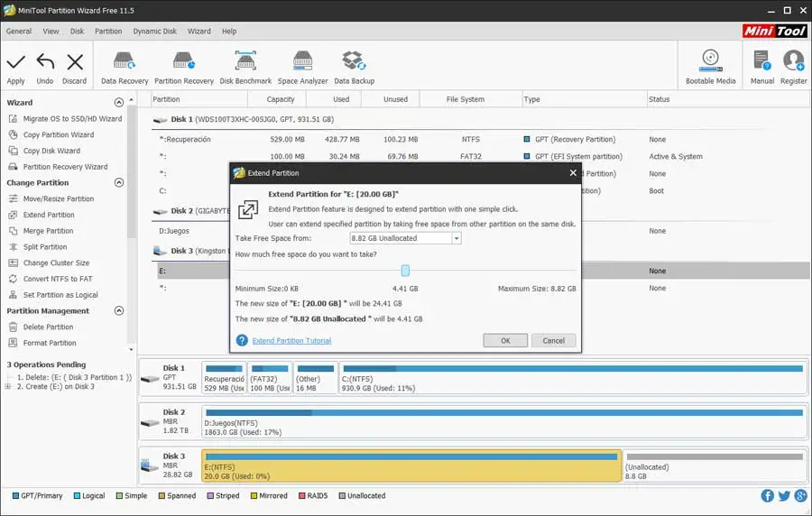Apply pending operations with Apply icon
This screenshot has height=516, width=812.
point(15,69)
